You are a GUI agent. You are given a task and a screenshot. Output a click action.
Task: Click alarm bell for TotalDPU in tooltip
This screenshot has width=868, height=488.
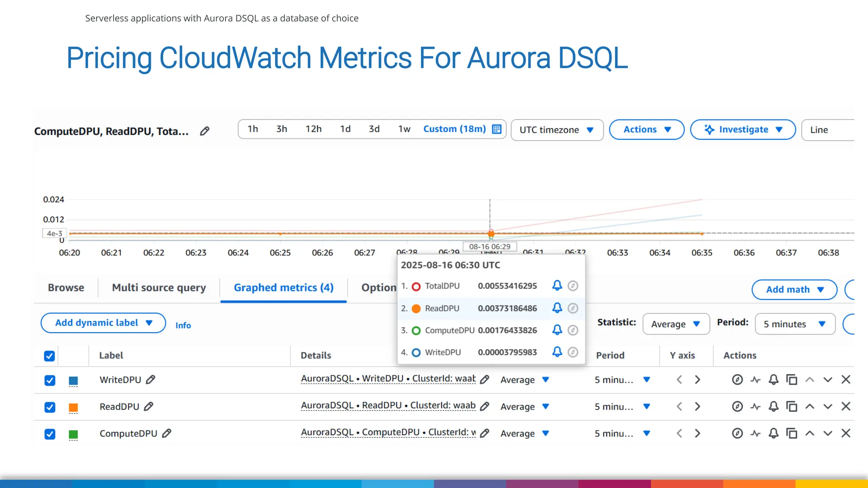pyautogui.click(x=557, y=286)
